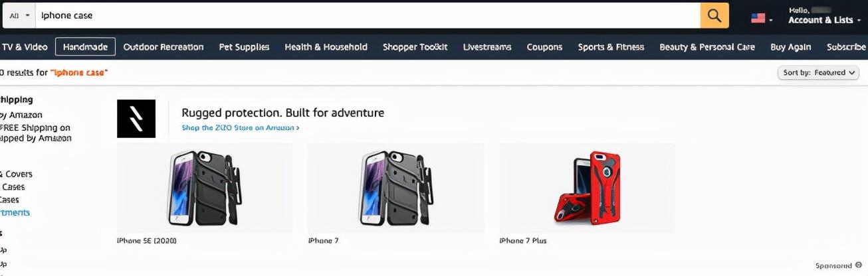Image resolution: width=868 pixels, height=276 pixels.
Task: Open the US flag language selector
Action: 762,18
